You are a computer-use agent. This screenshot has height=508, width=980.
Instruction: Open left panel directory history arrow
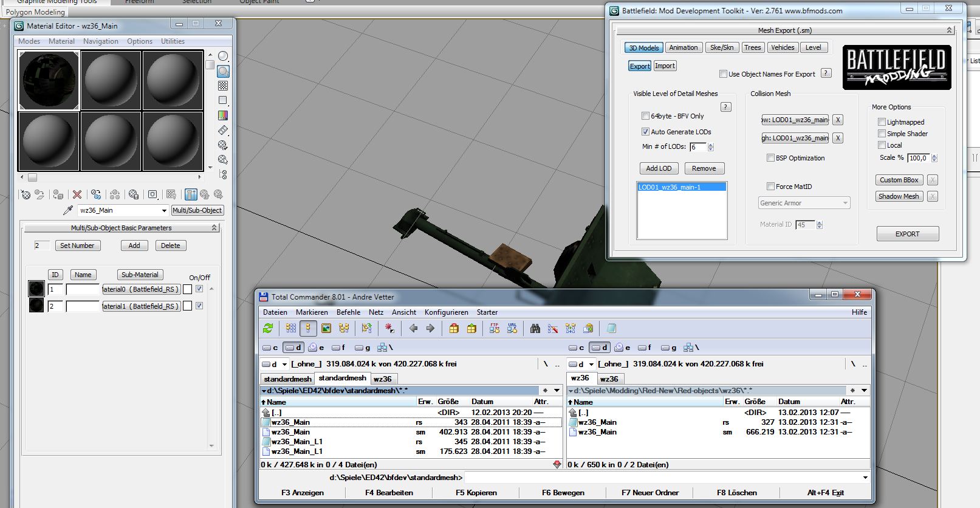pos(557,391)
